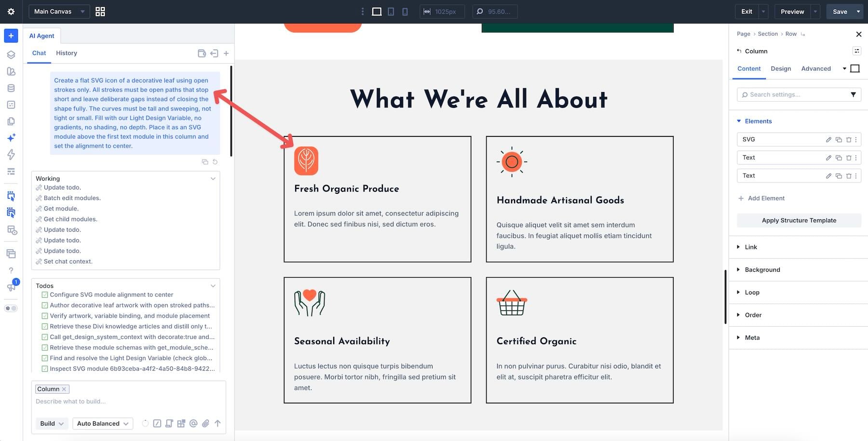Delete the SVG element with trash icon

click(849, 140)
